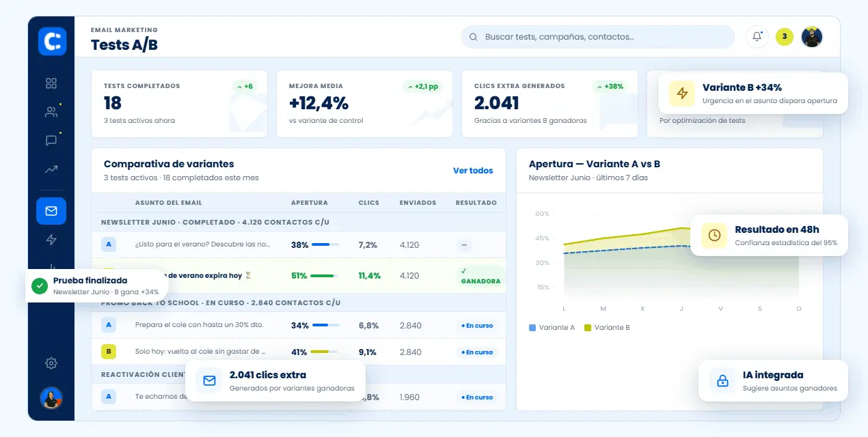Click the Tests completados card
The width and height of the screenshot is (868, 437).
tap(179, 104)
